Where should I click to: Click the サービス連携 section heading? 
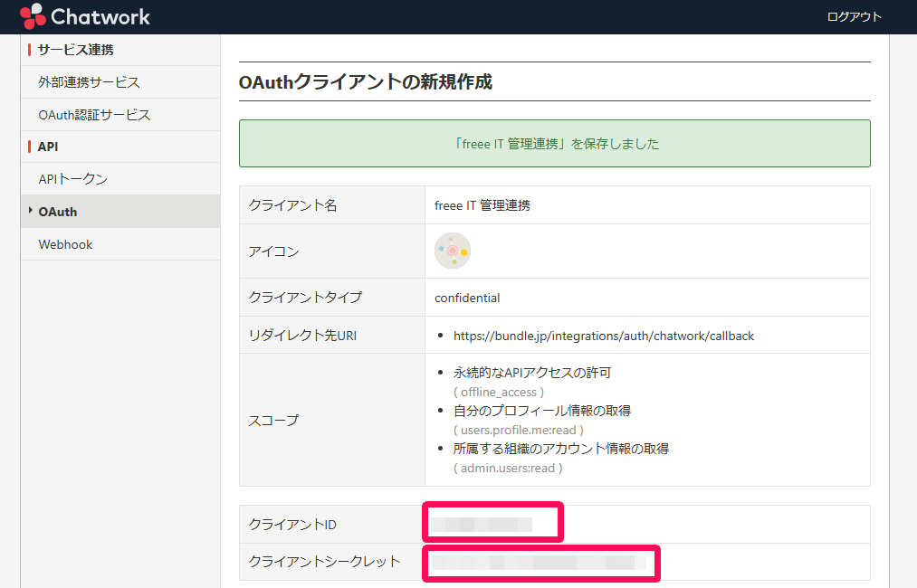pyautogui.click(x=75, y=50)
